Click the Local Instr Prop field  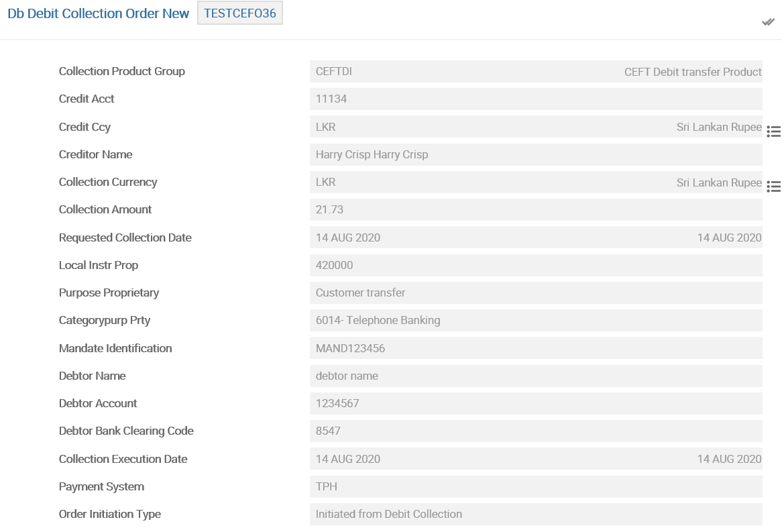click(535, 265)
